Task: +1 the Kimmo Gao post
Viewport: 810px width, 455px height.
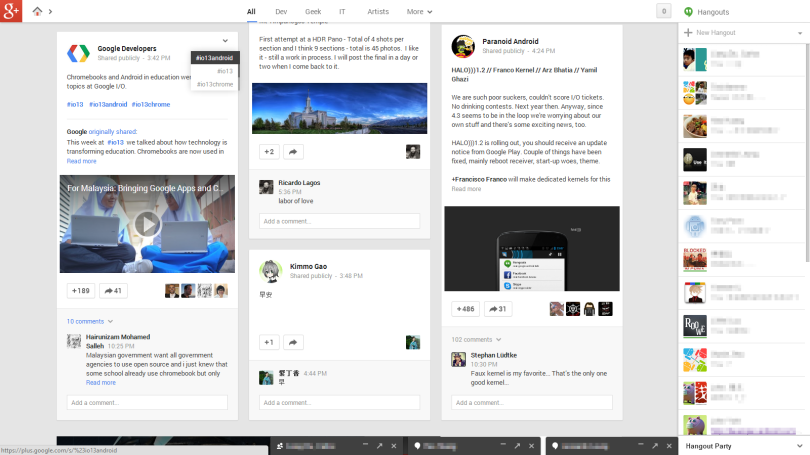Action: 269,342
